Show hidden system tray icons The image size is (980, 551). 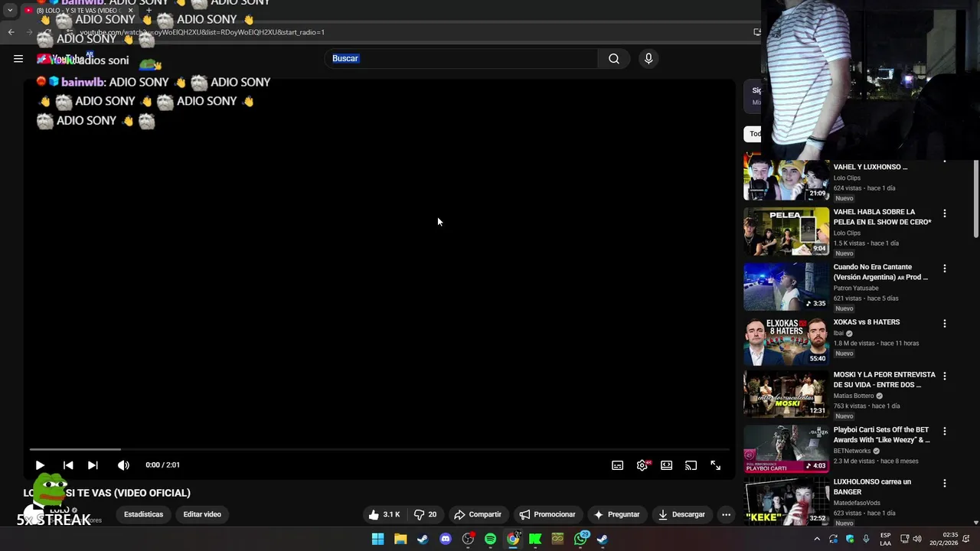[x=817, y=539]
